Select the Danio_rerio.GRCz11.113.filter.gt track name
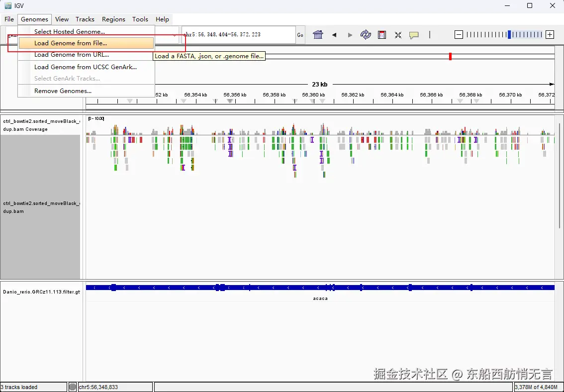The width and height of the screenshot is (564, 392). [41, 292]
